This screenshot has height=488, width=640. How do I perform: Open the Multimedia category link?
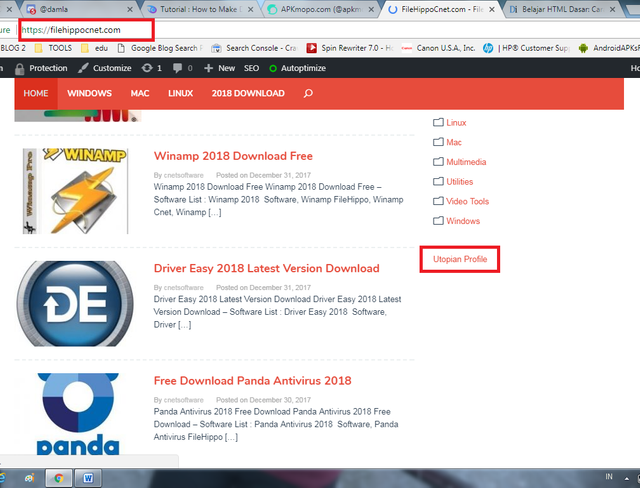click(466, 162)
